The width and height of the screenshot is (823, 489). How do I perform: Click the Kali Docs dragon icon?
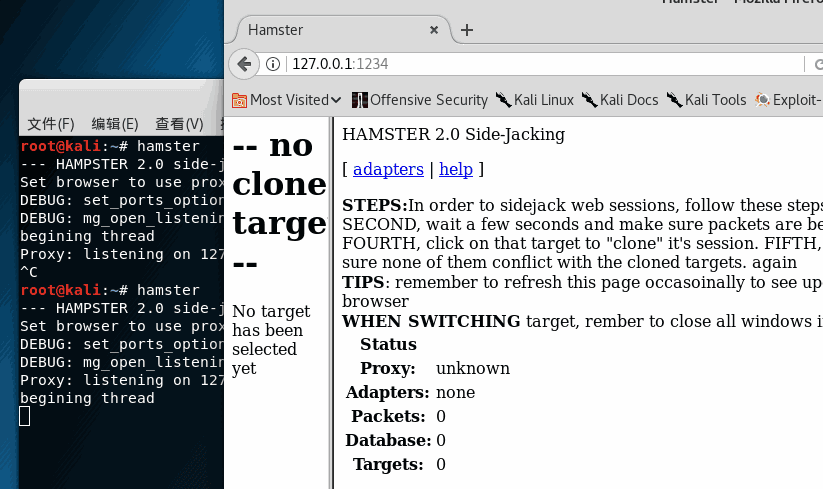tap(589, 100)
